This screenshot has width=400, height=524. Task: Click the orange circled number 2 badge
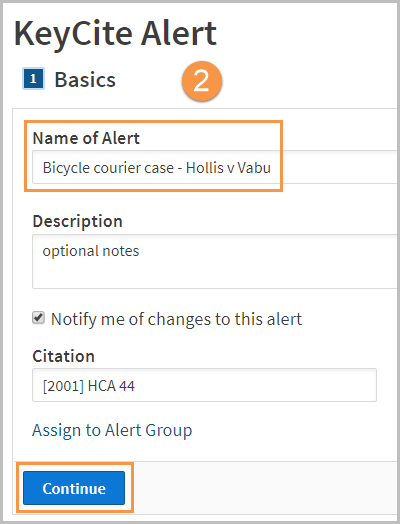(x=202, y=81)
